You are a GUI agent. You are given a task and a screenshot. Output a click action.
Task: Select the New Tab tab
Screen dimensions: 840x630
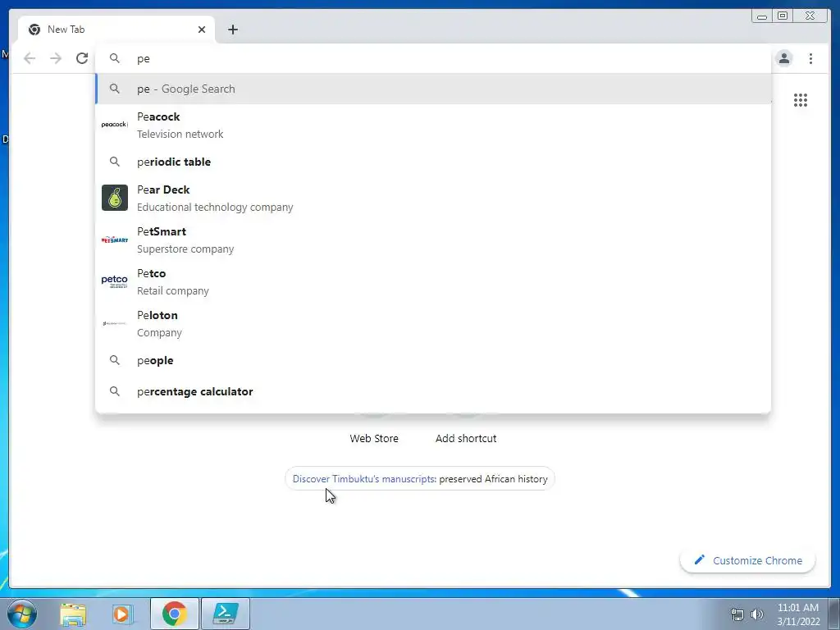116,30
